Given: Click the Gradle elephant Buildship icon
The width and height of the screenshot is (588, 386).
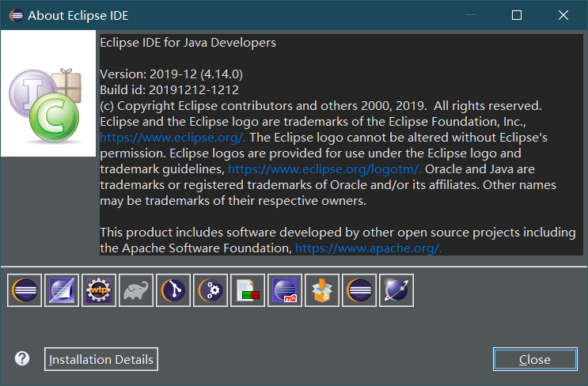Looking at the screenshot, I should [x=136, y=290].
